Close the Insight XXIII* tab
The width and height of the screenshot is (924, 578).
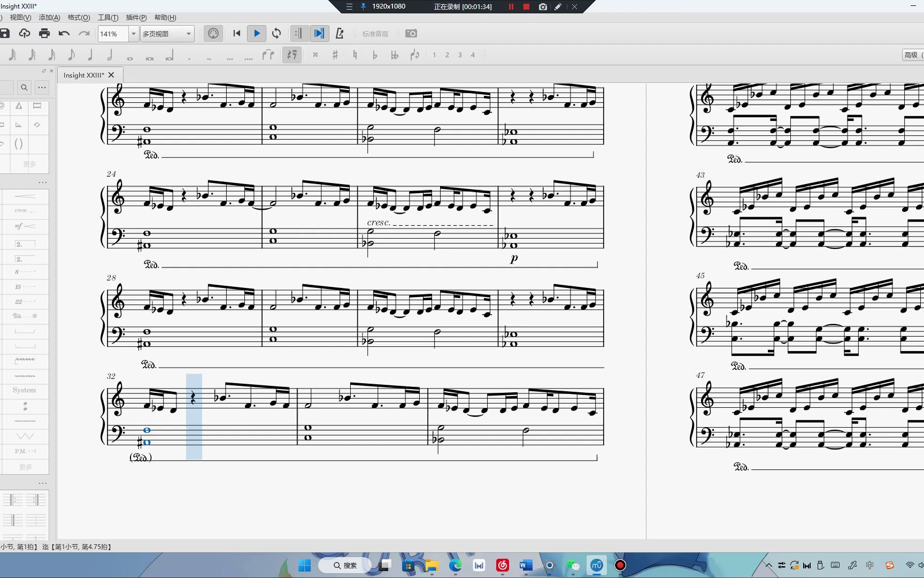pyautogui.click(x=111, y=75)
